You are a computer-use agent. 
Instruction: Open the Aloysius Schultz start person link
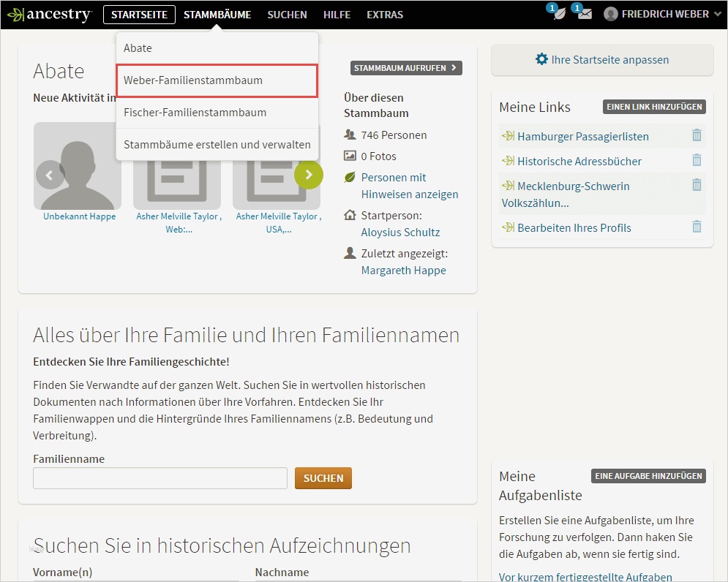(x=400, y=232)
